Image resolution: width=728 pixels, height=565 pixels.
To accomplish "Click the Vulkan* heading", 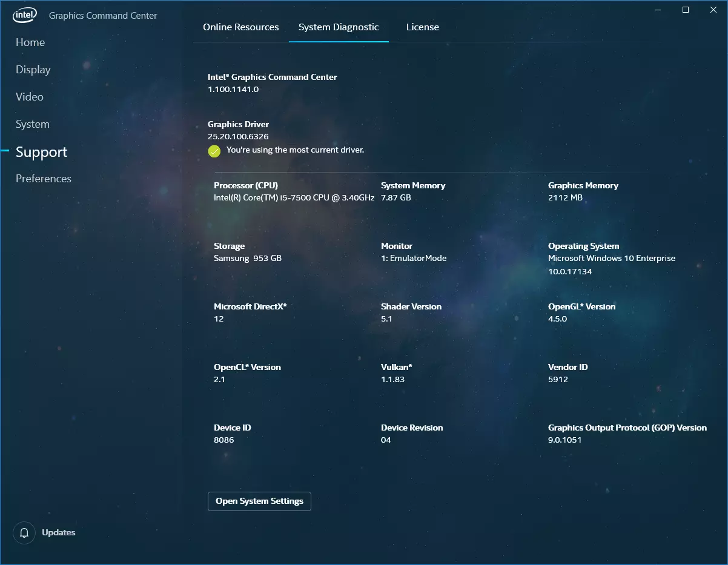I will coord(397,367).
